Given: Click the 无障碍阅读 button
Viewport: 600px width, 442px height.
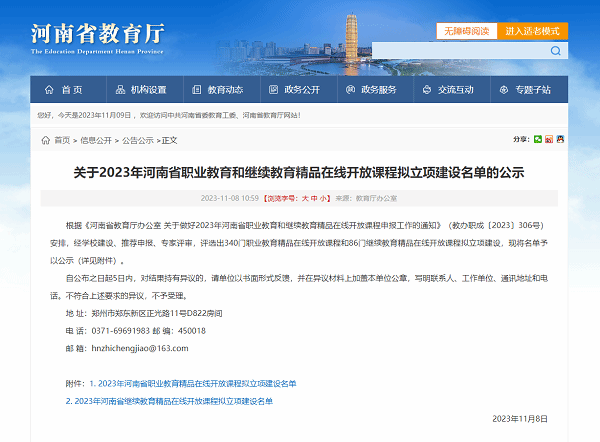Looking at the screenshot, I should pos(465,31).
